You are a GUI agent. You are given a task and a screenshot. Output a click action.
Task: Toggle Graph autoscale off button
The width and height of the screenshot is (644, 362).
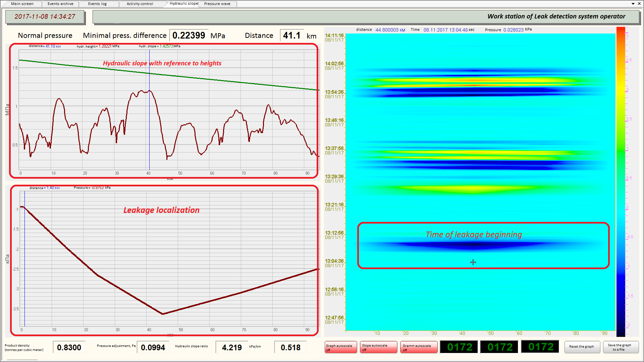(340, 347)
